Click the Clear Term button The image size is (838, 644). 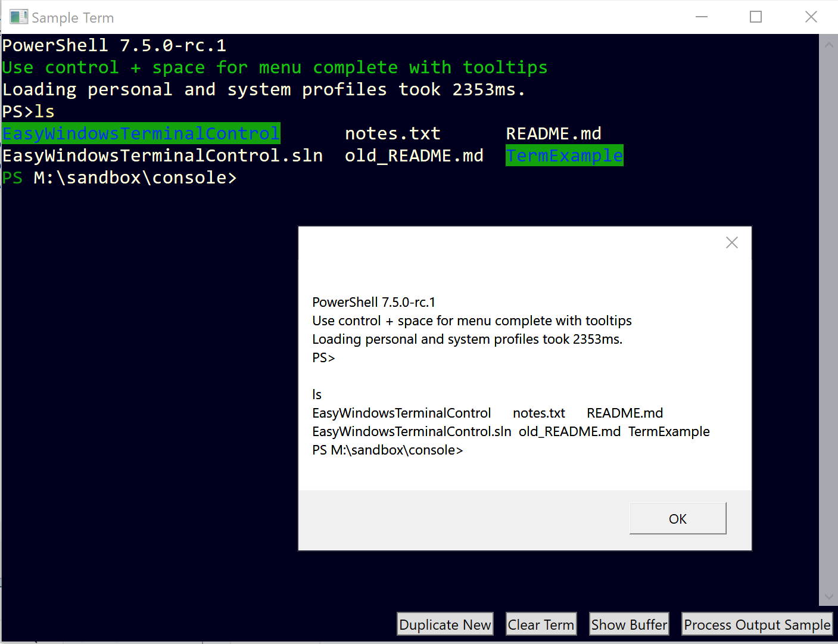(541, 624)
